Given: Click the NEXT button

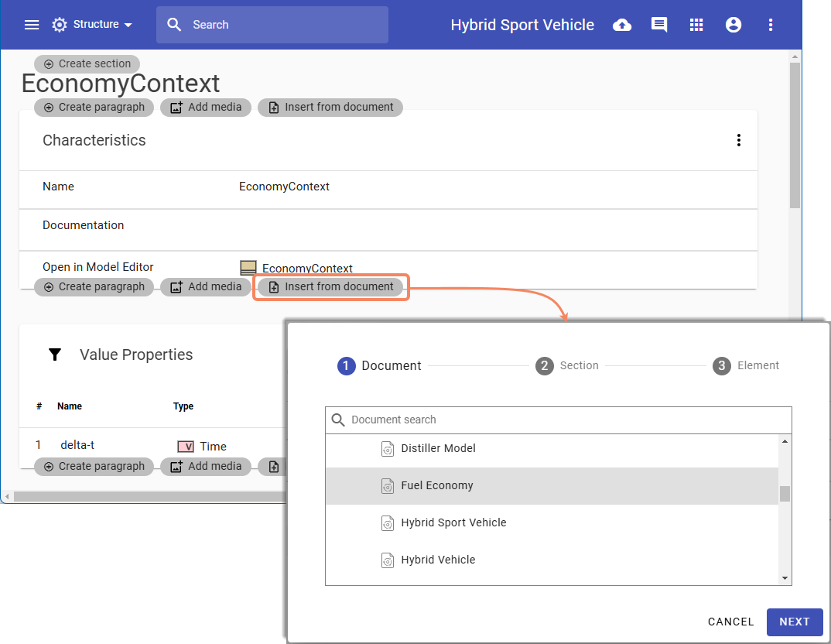Looking at the screenshot, I should click(794, 622).
